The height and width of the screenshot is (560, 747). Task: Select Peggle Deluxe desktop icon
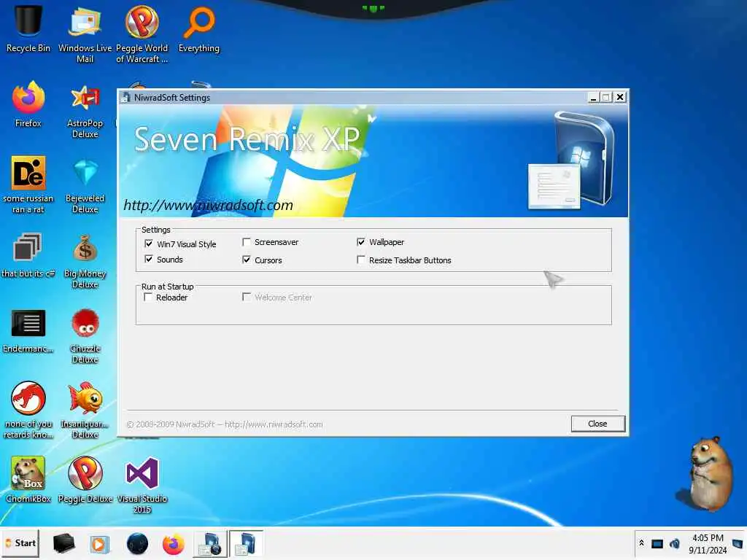[x=85, y=480]
